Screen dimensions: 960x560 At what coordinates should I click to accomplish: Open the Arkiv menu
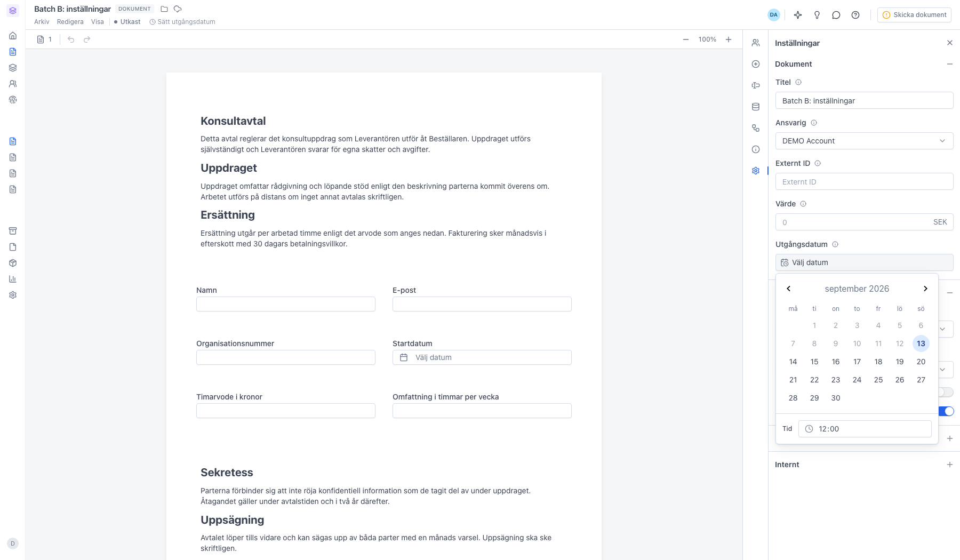click(42, 22)
